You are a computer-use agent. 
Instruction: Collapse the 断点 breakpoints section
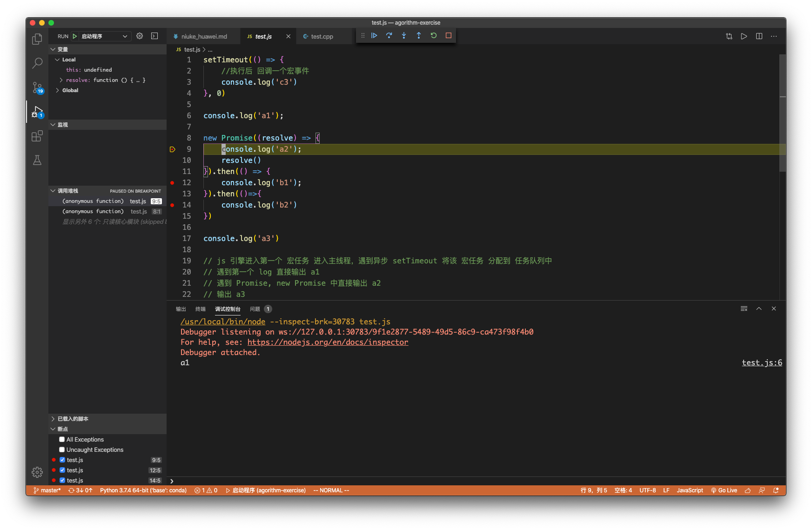[x=107, y=429]
